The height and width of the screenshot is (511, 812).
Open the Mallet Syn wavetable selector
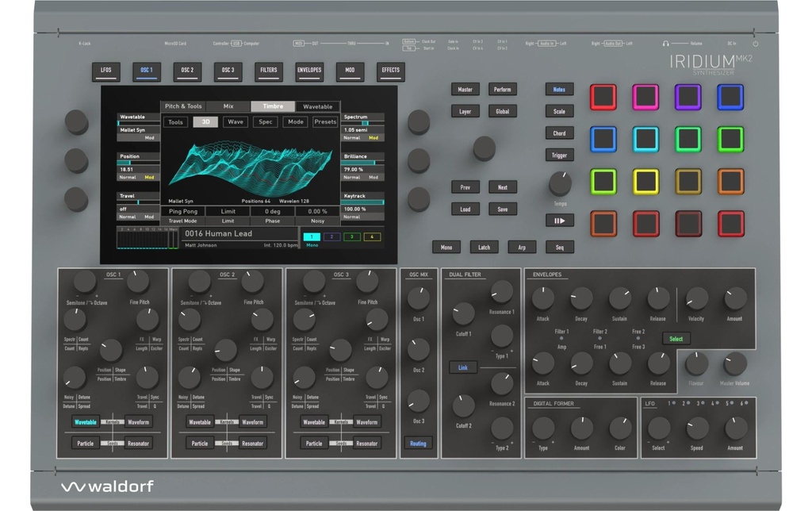(139, 130)
